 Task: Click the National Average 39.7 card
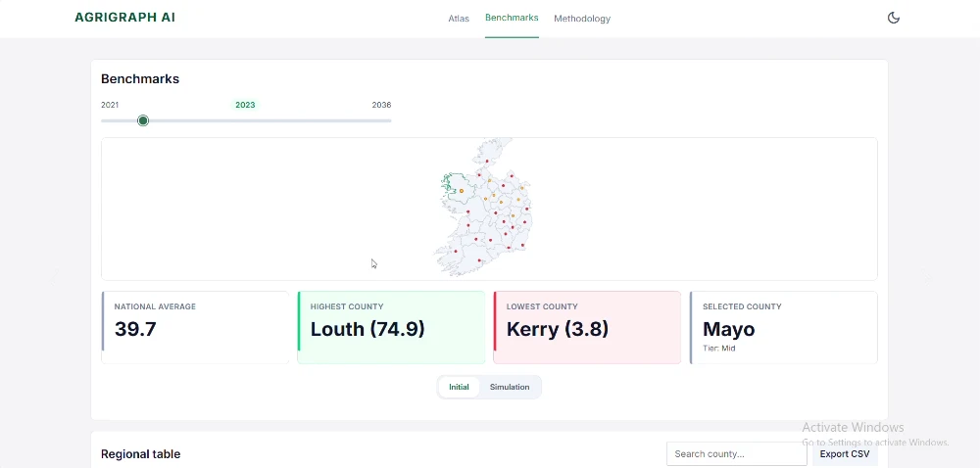pyautogui.click(x=195, y=327)
